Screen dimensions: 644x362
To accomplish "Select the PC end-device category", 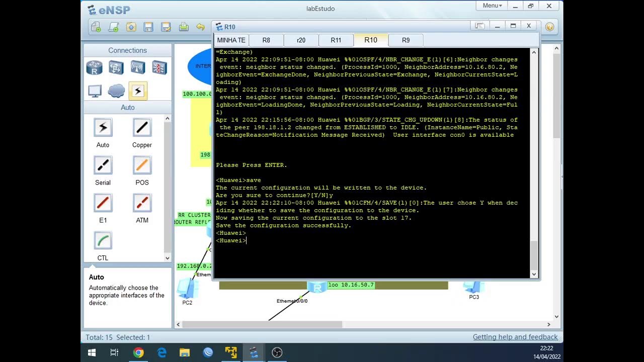I will (95, 90).
